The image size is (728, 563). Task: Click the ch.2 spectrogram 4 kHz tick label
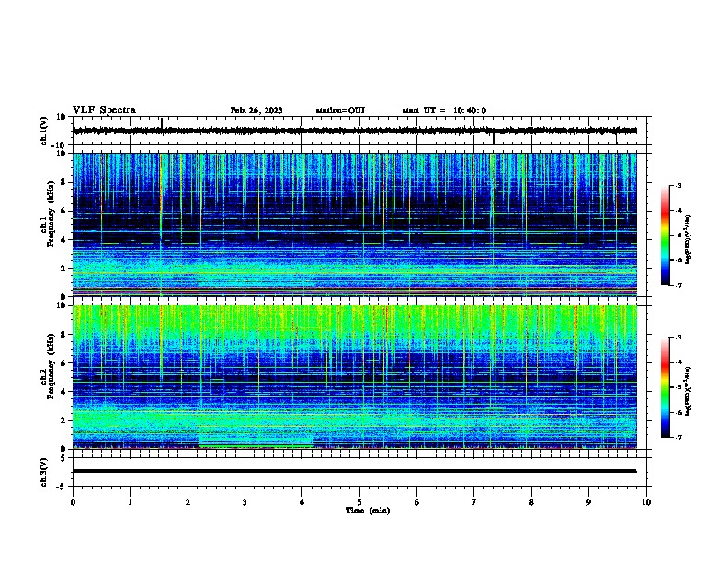pyautogui.click(x=64, y=392)
